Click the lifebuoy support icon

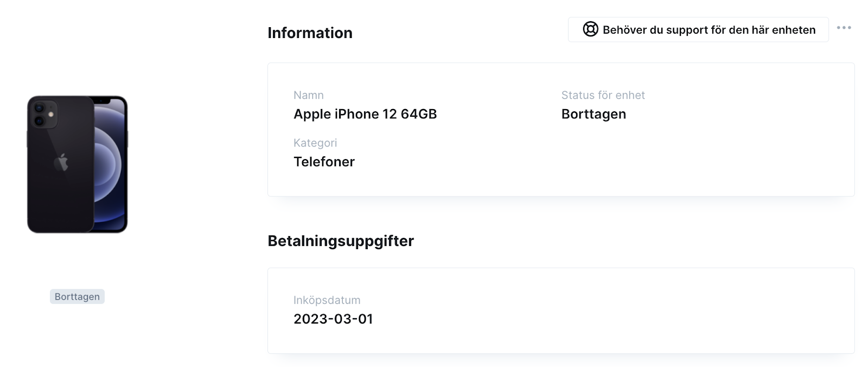click(x=590, y=29)
